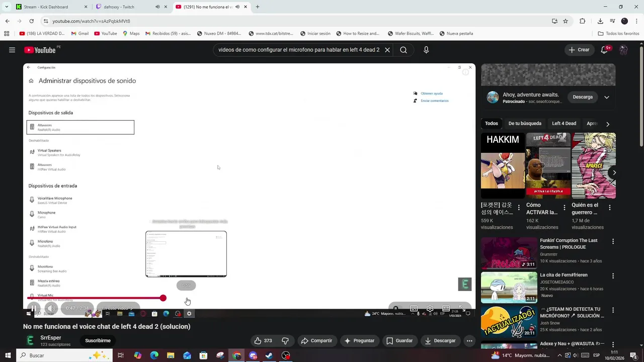Mute the YouTube tab audio icon

[237, 7]
